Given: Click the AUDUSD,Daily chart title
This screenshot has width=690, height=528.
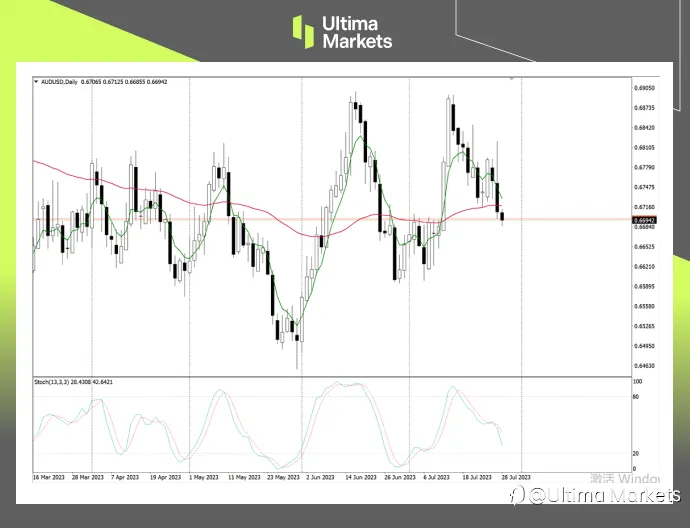Looking at the screenshot, I should click(59, 82).
